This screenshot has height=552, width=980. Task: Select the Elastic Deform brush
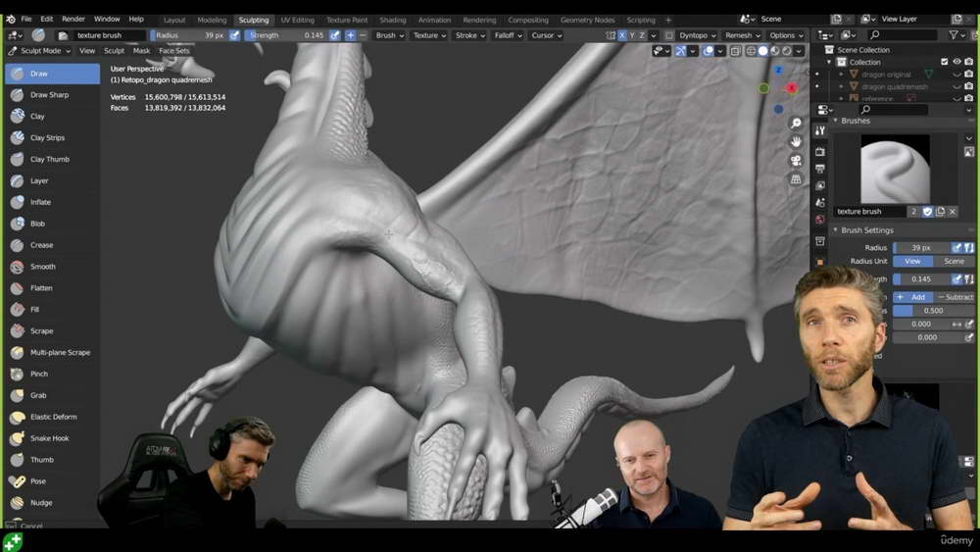[53, 417]
